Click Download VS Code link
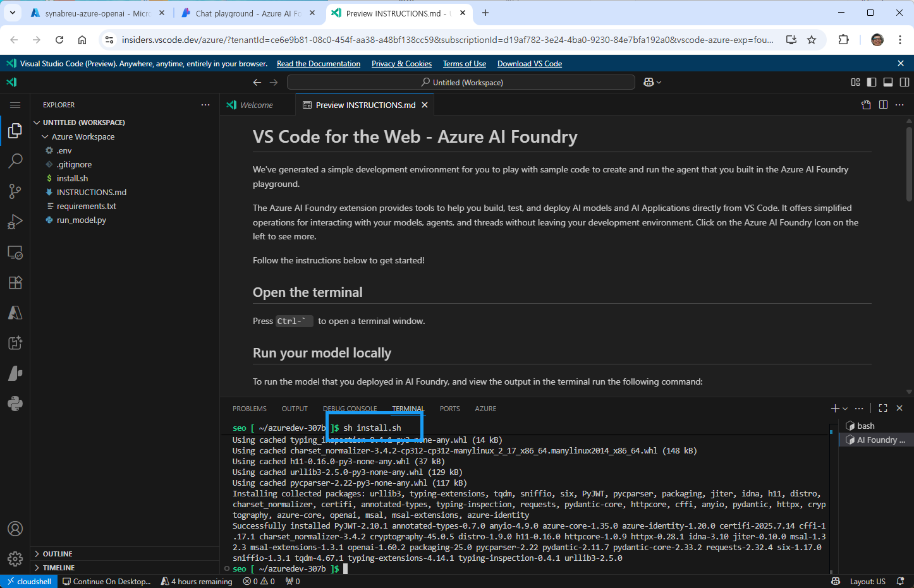Screen dimensions: 914x588 pos(530,64)
